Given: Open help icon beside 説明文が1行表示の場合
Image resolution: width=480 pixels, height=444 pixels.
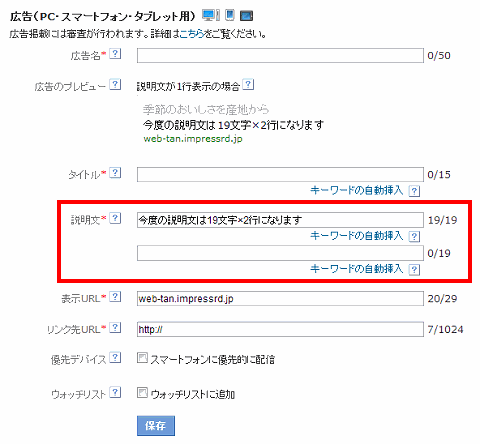Looking at the screenshot, I should (248, 84).
